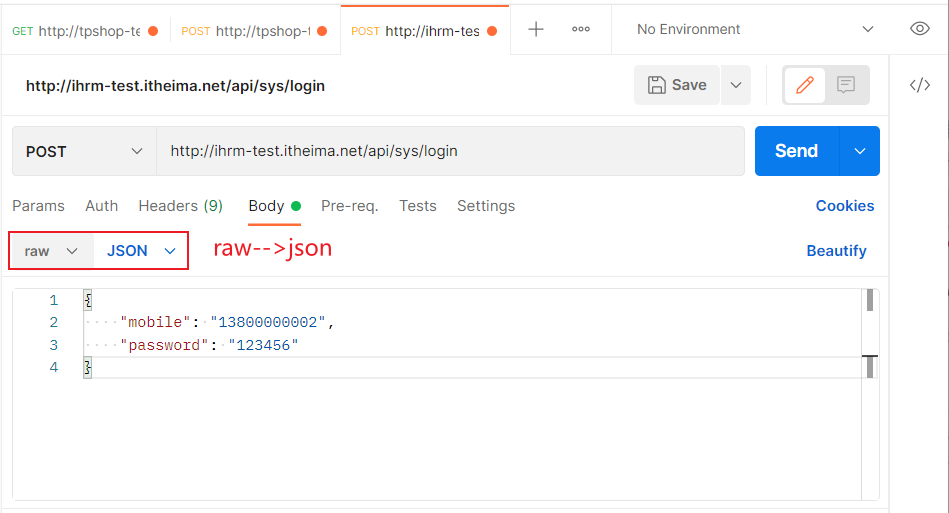Image resolution: width=949 pixels, height=513 pixels.
Task: Switch to the Params tab
Action: (38, 206)
